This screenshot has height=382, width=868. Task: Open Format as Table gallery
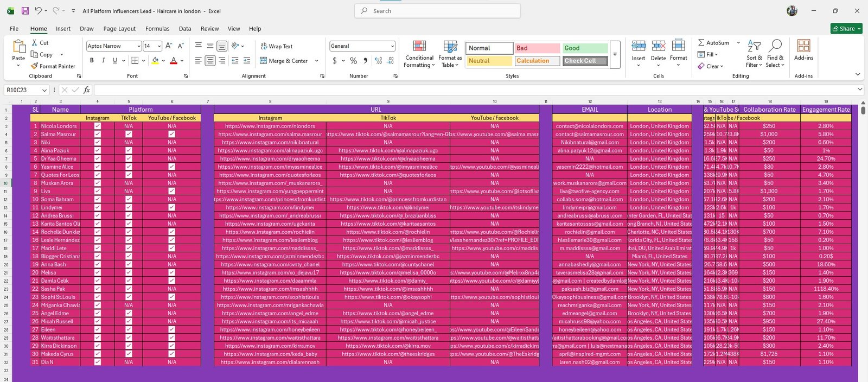pos(450,54)
